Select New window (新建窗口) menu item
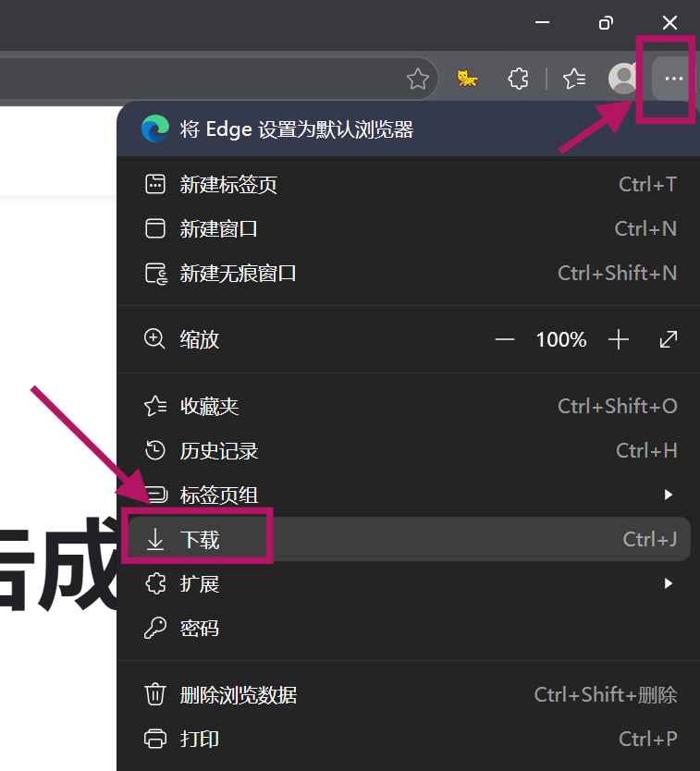700x771 pixels. pos(409,229)
